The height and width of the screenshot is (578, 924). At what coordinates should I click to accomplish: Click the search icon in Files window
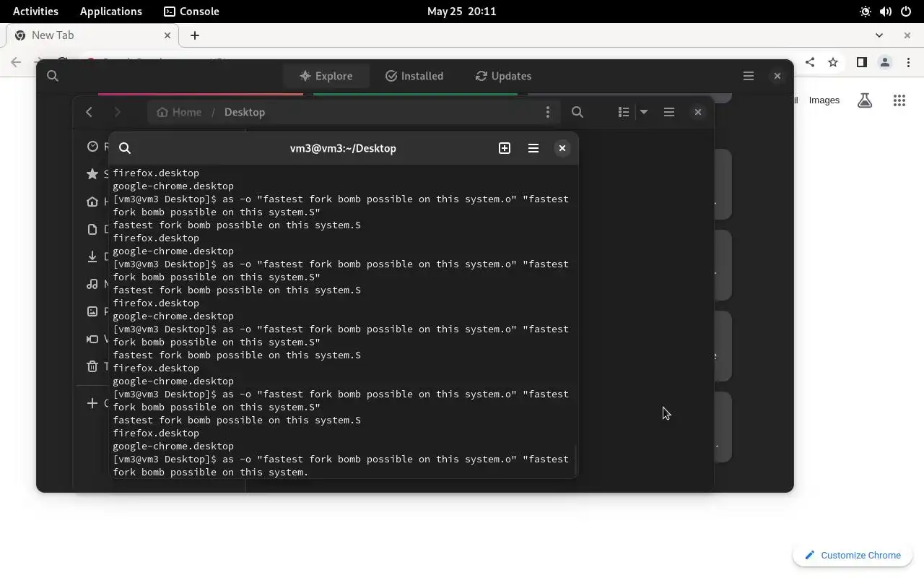[x=577, y=112]
